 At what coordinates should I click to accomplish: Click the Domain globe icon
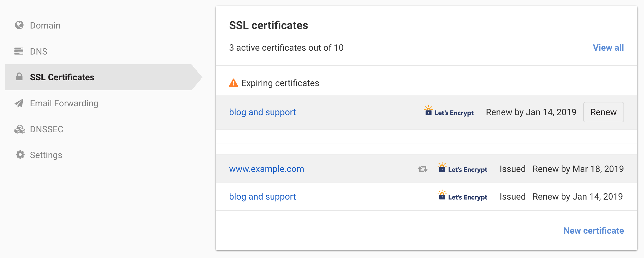tap(19, 25)
